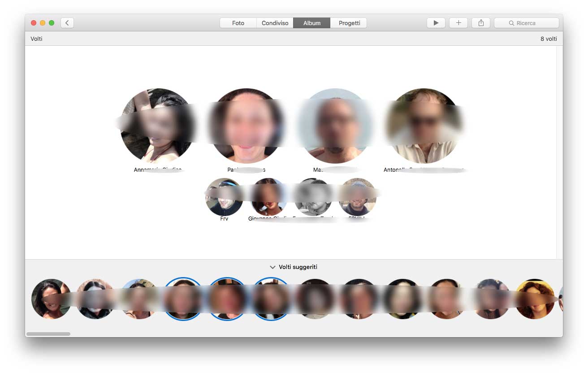588x373 pixels.
Task: Choose the seventh suggested face thumbnail
Action: 315,299
